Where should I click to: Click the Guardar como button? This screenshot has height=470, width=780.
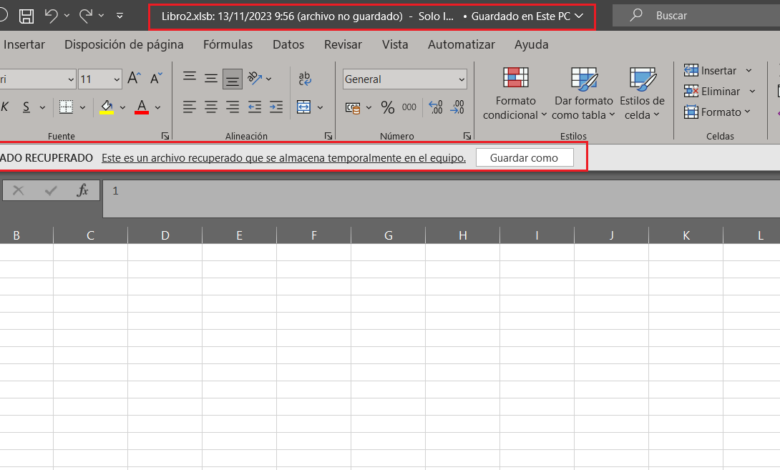524,158
